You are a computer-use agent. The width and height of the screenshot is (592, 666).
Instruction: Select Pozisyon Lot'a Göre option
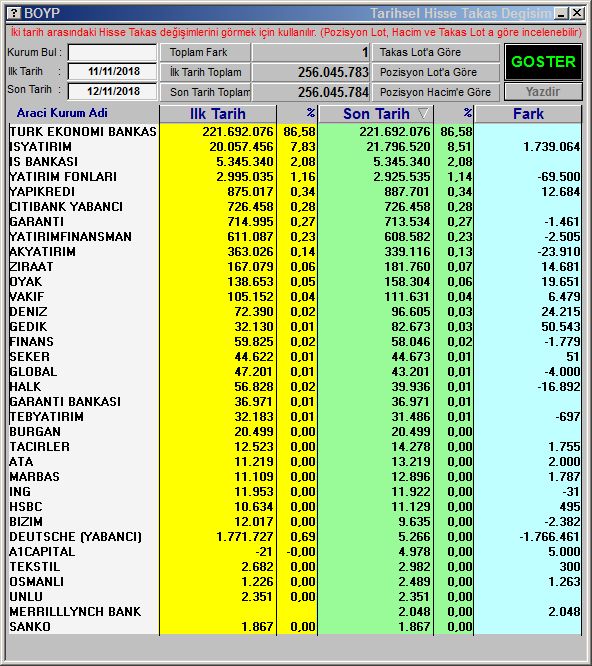pyautogui.click(x=436, y=72)
